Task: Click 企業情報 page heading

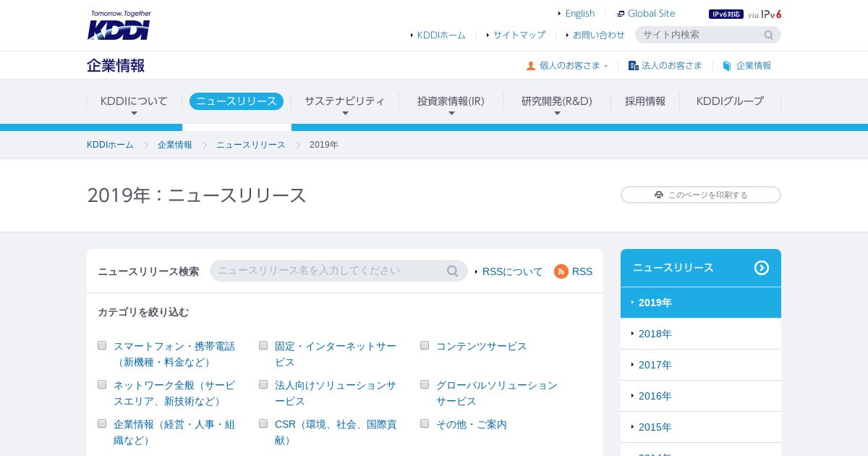Action: coord(116,65)
